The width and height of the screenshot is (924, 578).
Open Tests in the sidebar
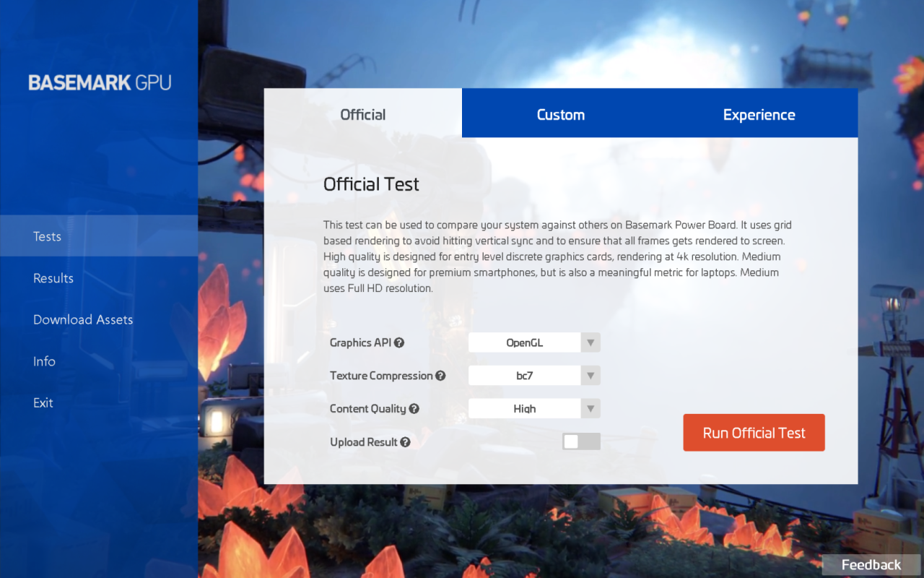(x=99, y=236)
